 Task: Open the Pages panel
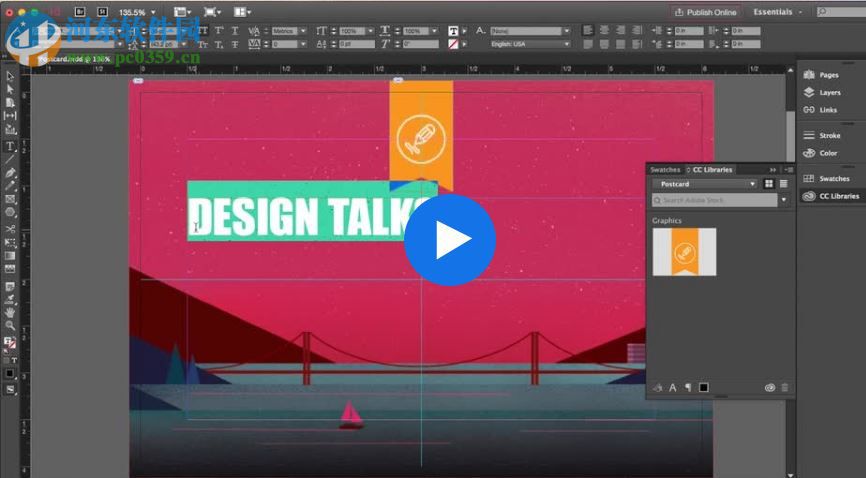tap(822, 75)
